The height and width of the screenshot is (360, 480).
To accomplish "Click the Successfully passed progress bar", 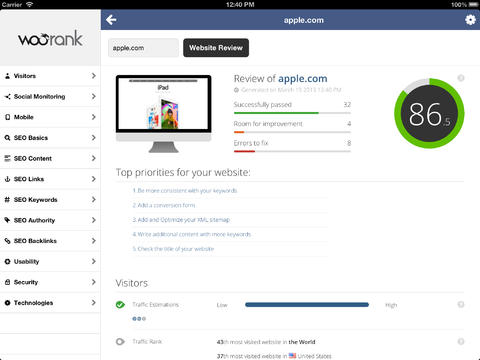I will coord(292,113).
